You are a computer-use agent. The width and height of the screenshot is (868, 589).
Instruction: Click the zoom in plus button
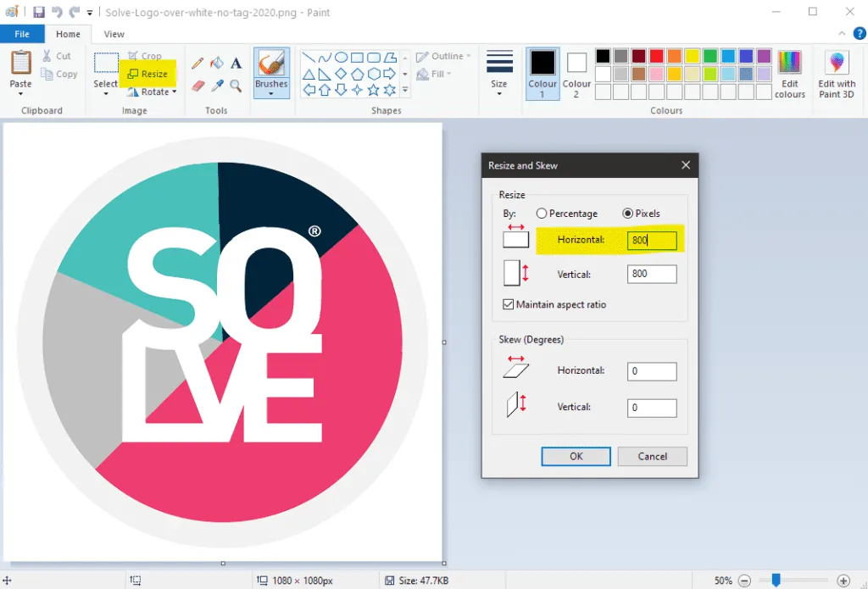(x=843, y=581)
